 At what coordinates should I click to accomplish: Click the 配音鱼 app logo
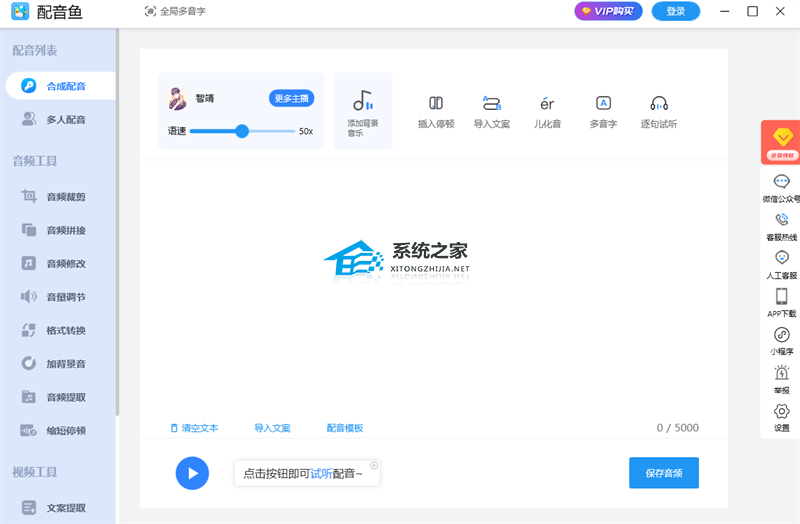point(20,11)
